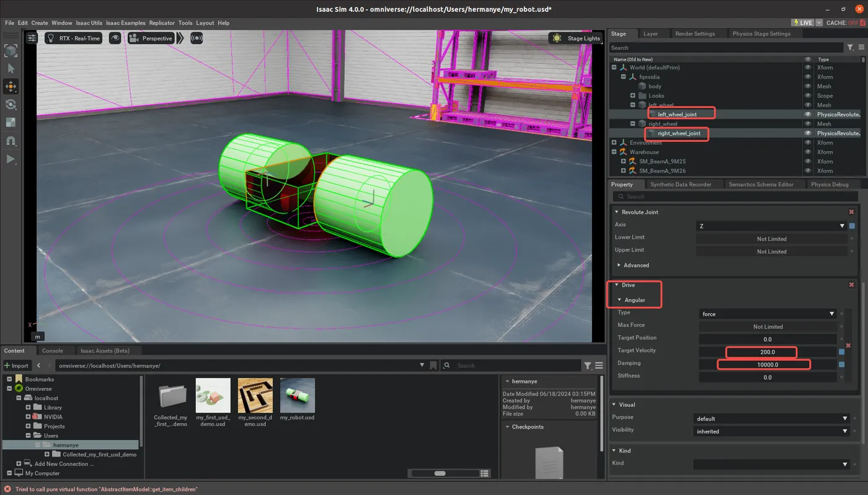Viewport: 868px width, 495px height.
Task: Open the drive Type dropdown showing force
Action: click(768, 314)
